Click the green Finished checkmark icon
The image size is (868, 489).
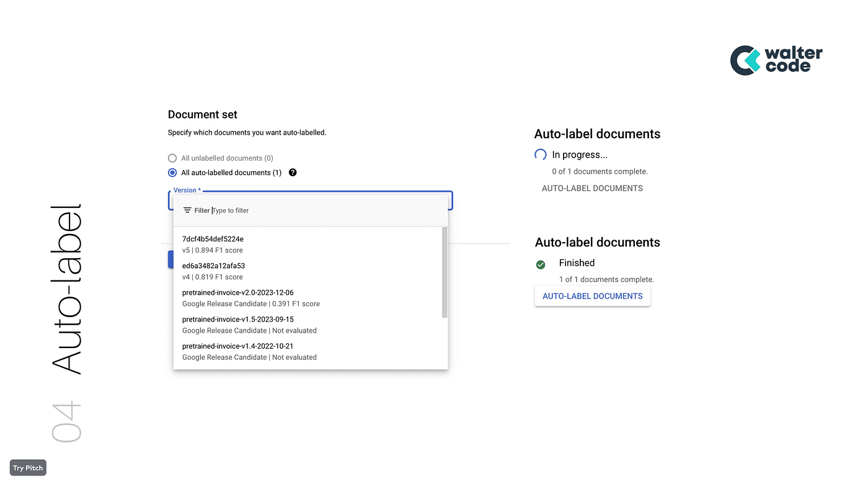coord(540,264)
